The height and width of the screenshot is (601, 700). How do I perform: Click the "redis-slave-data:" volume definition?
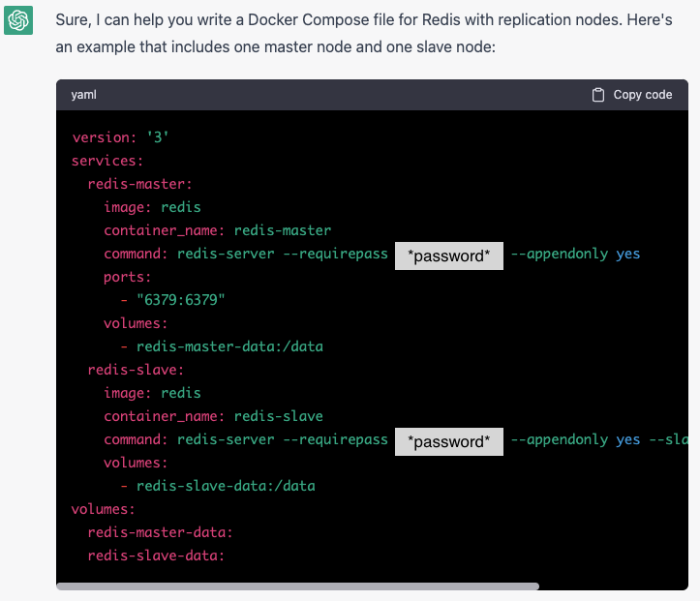pos(156,556)
